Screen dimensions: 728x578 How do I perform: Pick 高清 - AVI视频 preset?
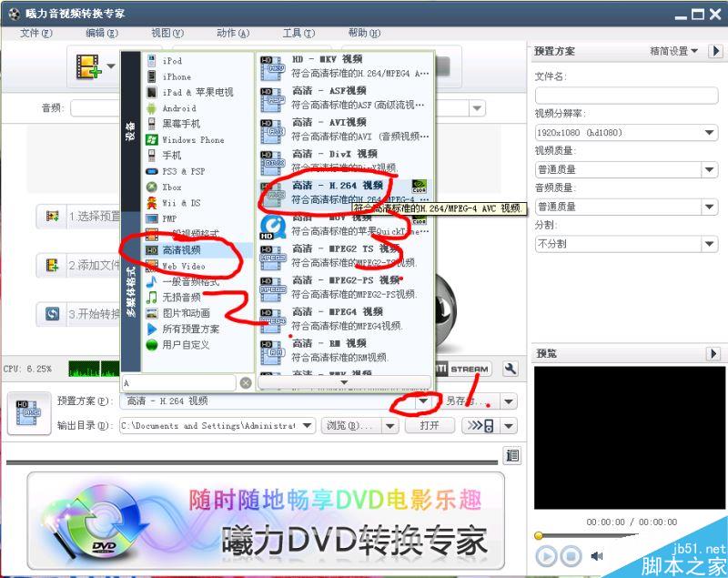click(345, 129)
